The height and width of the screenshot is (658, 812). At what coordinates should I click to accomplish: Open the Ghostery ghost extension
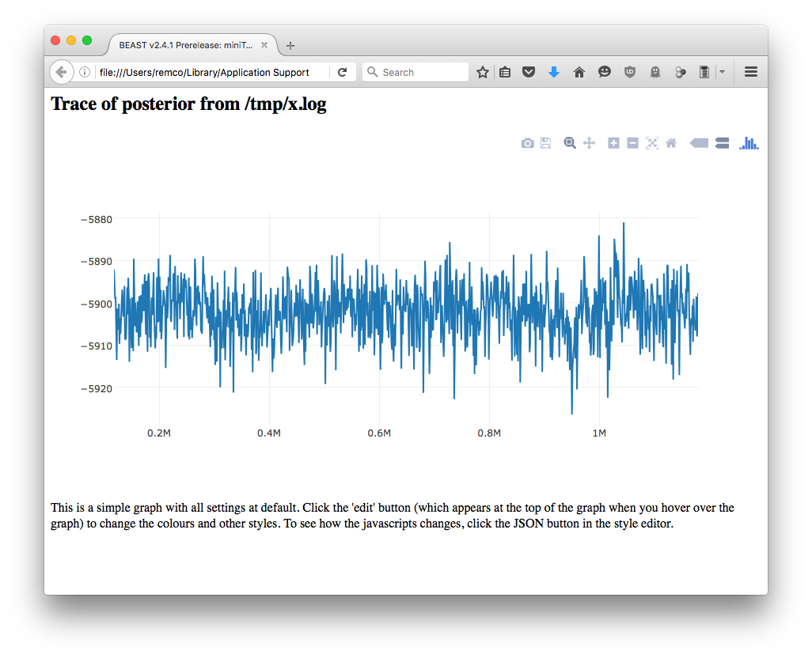(x=655, y=73)
